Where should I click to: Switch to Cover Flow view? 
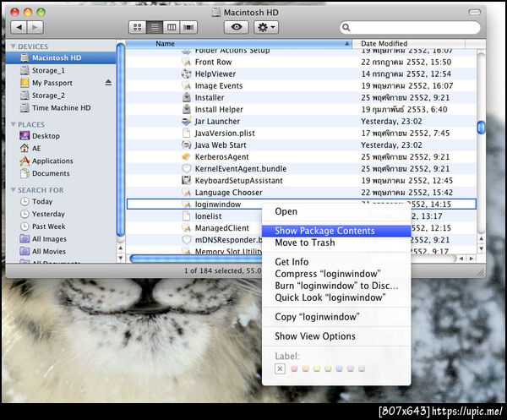[x=188, y=28]
